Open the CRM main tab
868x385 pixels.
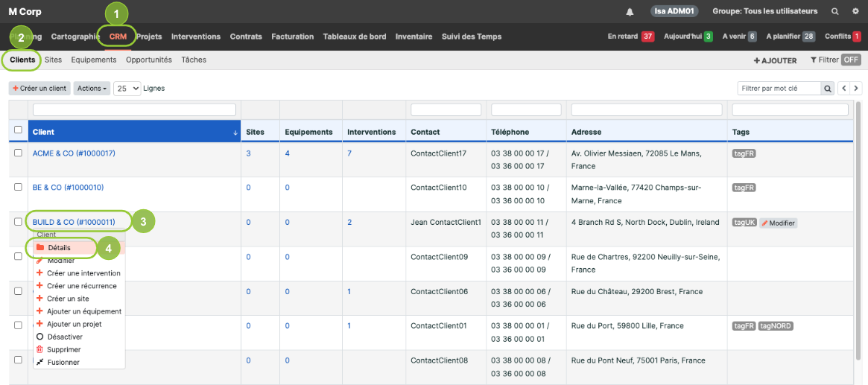pyautogui.click(x=118, y=36)
